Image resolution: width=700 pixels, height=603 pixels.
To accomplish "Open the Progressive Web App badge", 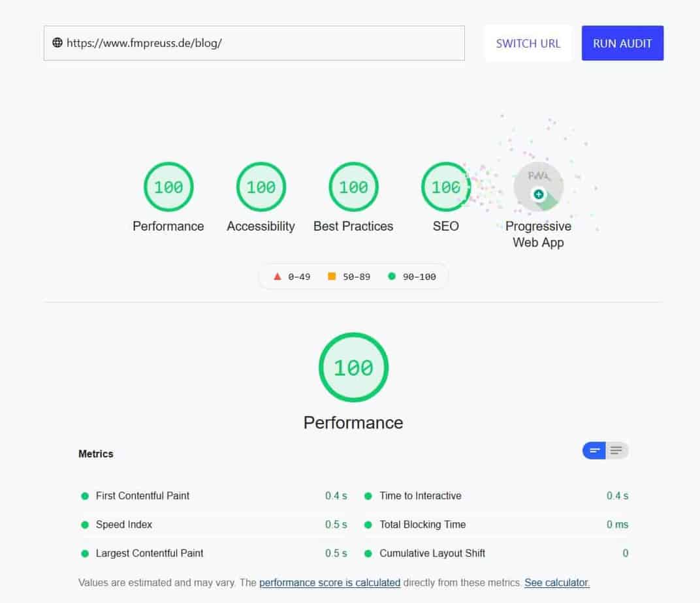I will pyautogui.click(x=539, y=187).
